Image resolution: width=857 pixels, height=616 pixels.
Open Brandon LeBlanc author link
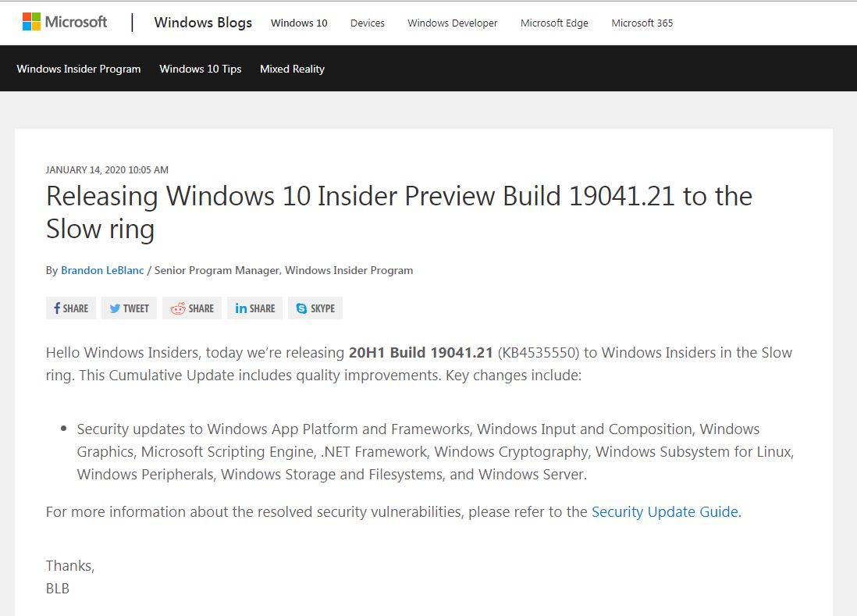[102, 270]
